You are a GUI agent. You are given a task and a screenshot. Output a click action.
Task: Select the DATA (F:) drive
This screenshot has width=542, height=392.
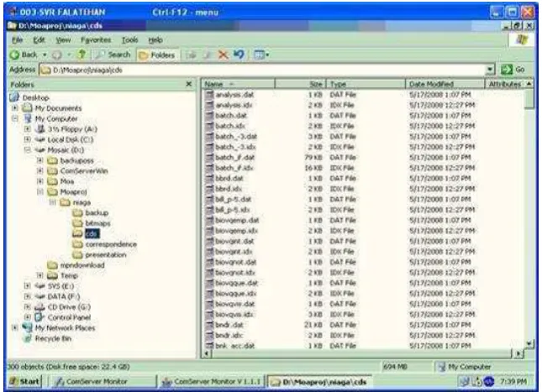(64, 296)
